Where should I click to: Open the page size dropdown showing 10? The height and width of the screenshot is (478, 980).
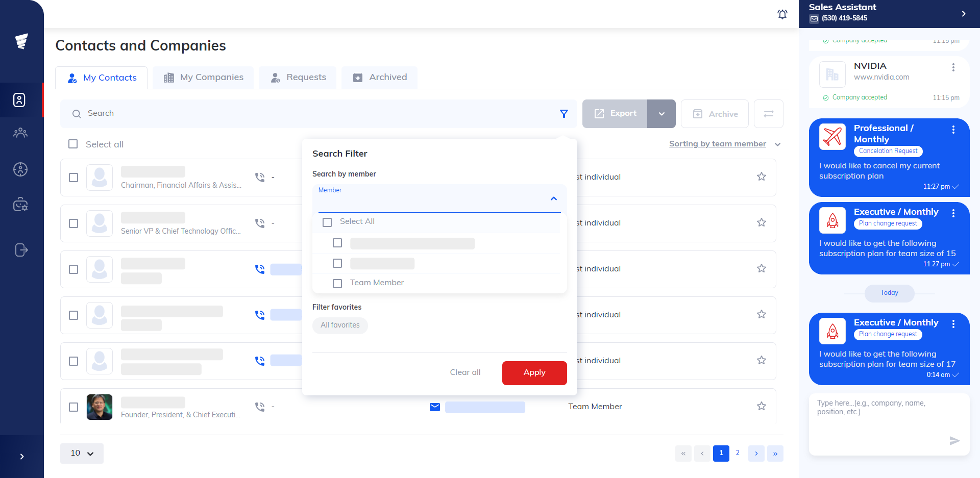click(82, 453)
